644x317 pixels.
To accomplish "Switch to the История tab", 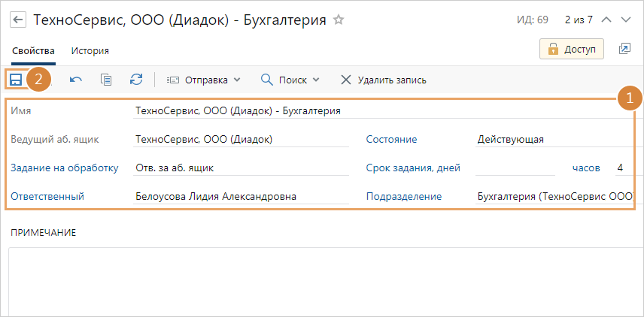I will click(90, 51).
